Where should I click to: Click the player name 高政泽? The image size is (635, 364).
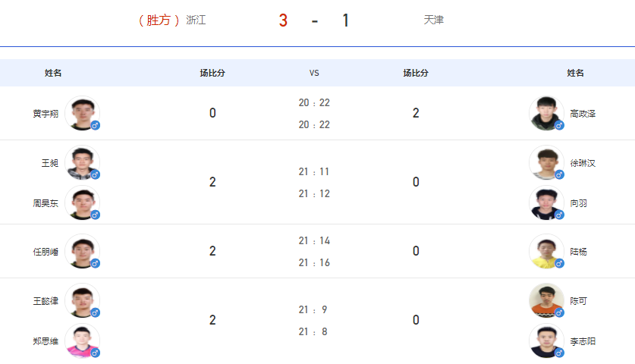coord(583,114)
